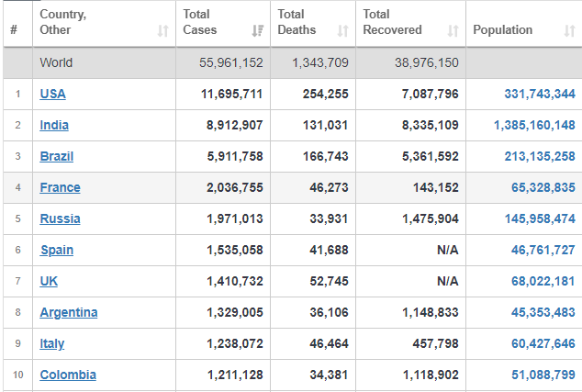Select Russia total cases 1,971,013
Screen dimensions: 582x392
point(235,218)
